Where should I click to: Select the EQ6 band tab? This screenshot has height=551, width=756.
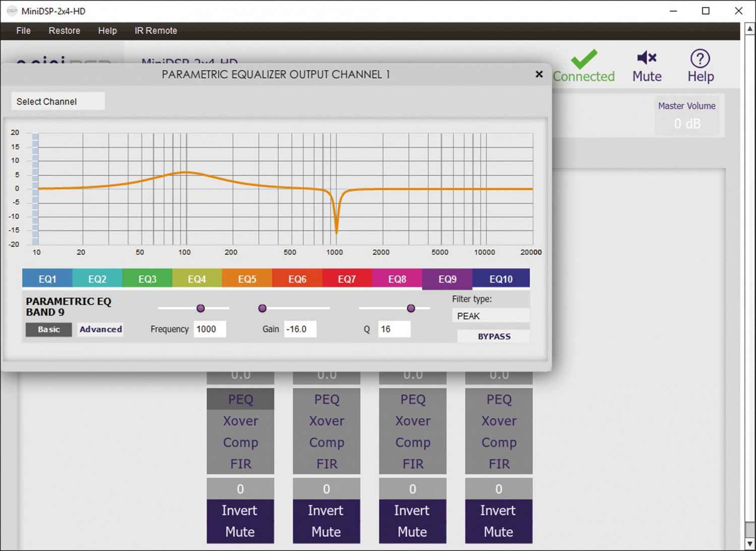click(x=297, y=279)
